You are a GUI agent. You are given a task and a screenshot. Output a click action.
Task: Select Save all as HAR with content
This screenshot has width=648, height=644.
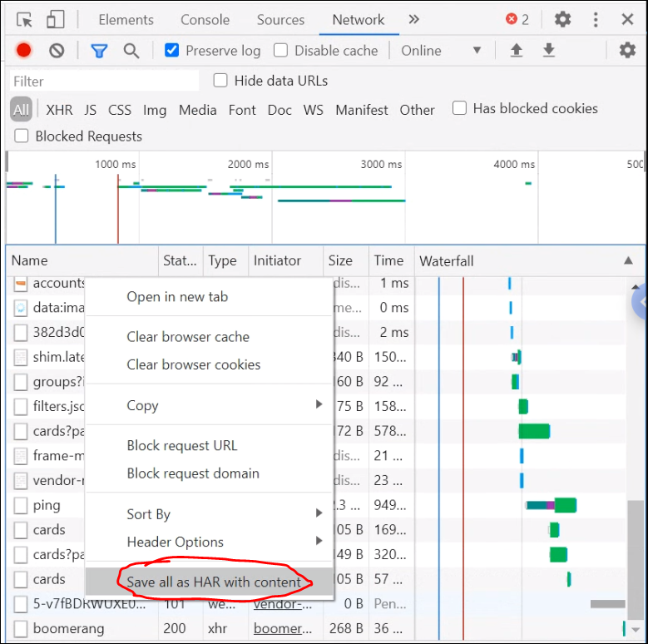coord(209,582)
